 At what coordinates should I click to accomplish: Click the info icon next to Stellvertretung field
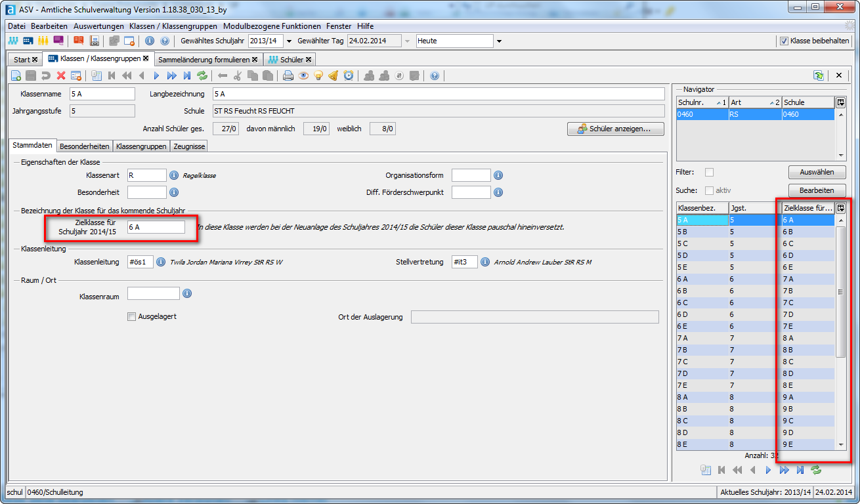tap(485, 262)
